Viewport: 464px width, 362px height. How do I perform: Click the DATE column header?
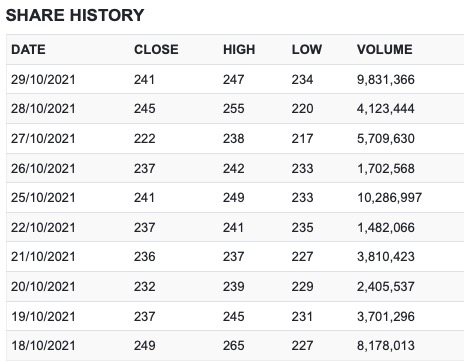28,50
